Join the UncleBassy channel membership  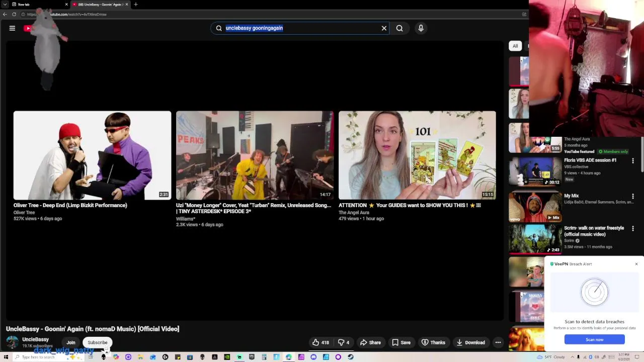pyautogui.click(x=71, y=342)
